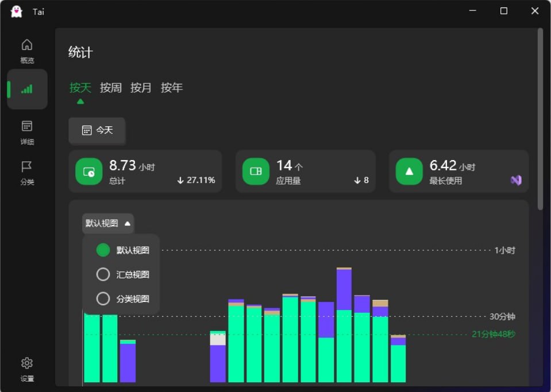This screenshot has height=392, width=551.
Task: Click the Visual Studio icon in longest-use card
Action: [x=515, y=180]
